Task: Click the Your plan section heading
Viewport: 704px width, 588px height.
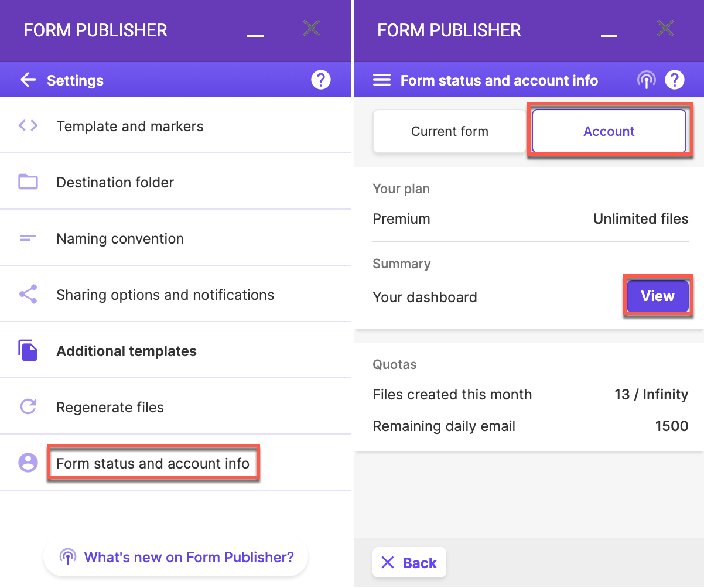Action: (401, 189)
